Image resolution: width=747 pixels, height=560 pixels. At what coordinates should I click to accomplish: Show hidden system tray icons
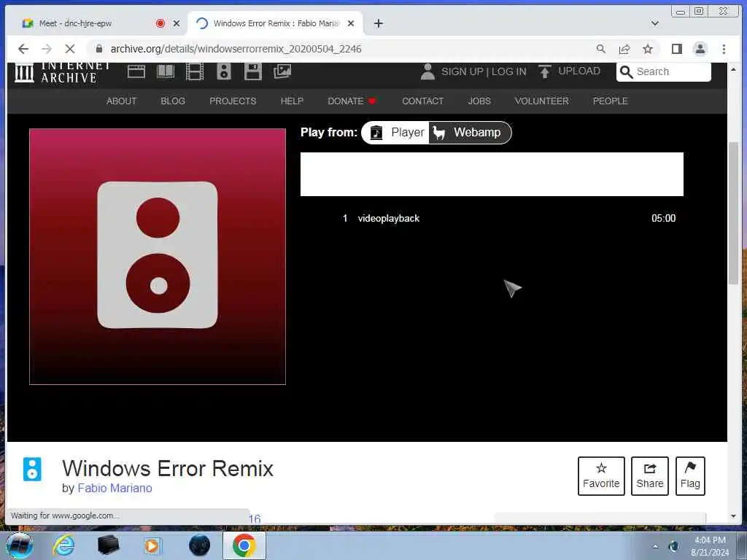656,547
